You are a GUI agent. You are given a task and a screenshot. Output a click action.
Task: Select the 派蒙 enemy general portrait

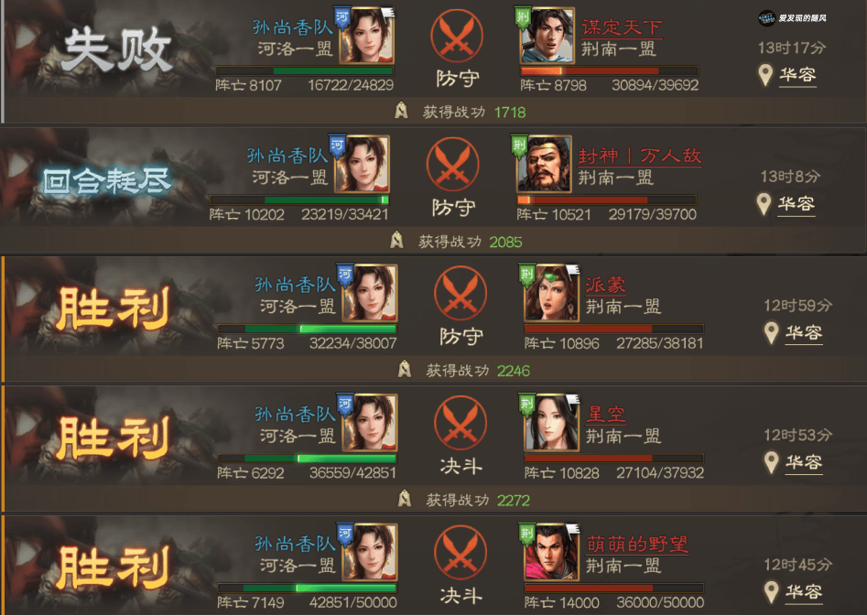(551, 294)
